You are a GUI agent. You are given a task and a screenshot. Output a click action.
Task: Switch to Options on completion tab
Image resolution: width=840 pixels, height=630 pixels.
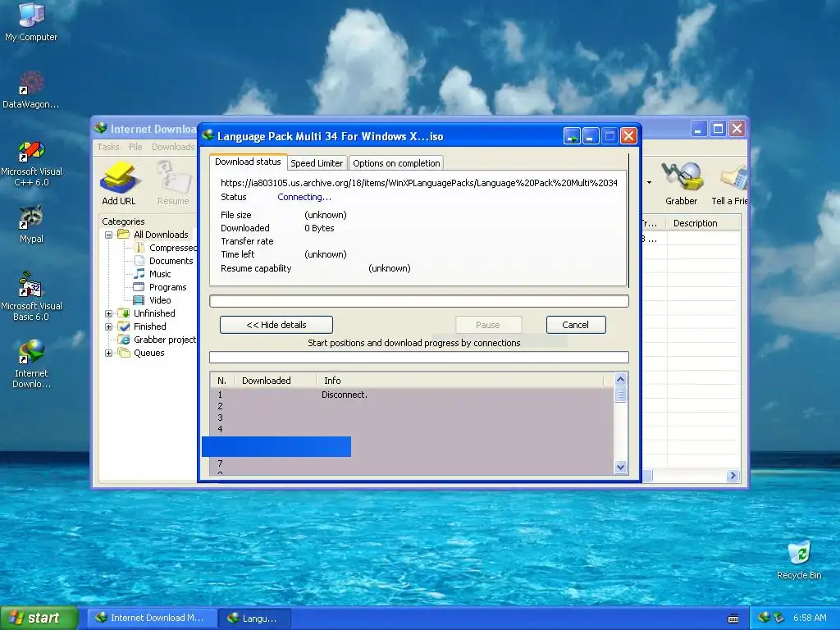point(396,163)
